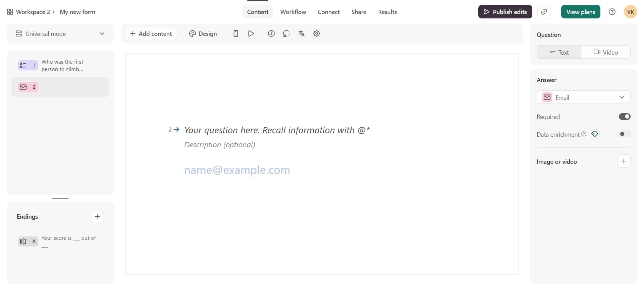644x291 pixels.
Task: Open the Email answer type dropdown
Action: pyautogui.click(x=584, y=97)
